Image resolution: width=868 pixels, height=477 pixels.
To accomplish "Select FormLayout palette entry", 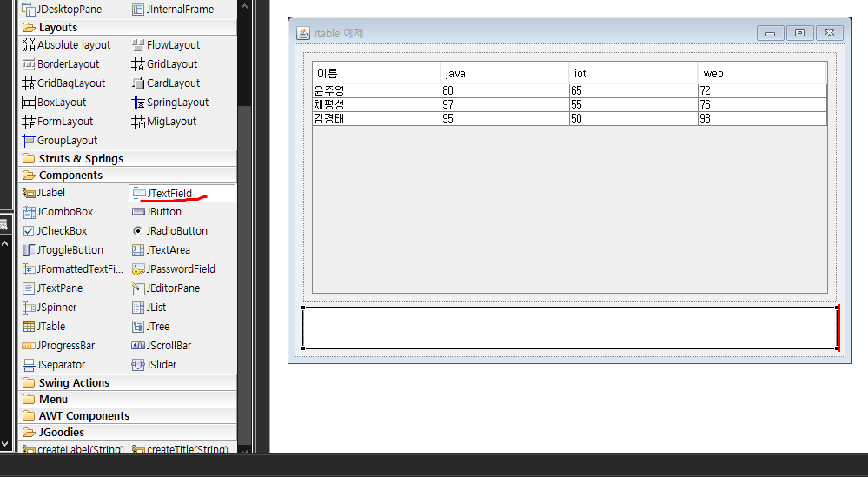I will click(x=57, y=121).
